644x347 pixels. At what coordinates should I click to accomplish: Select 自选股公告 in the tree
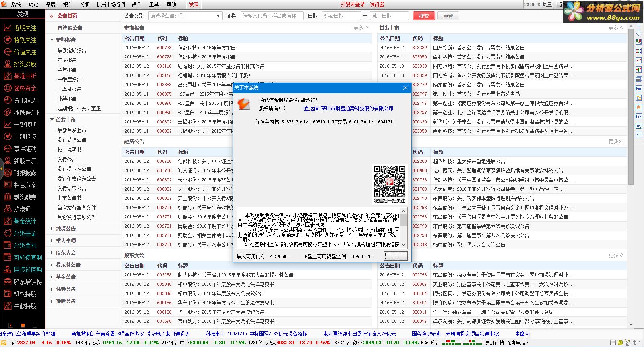click(x=70, y=28)
